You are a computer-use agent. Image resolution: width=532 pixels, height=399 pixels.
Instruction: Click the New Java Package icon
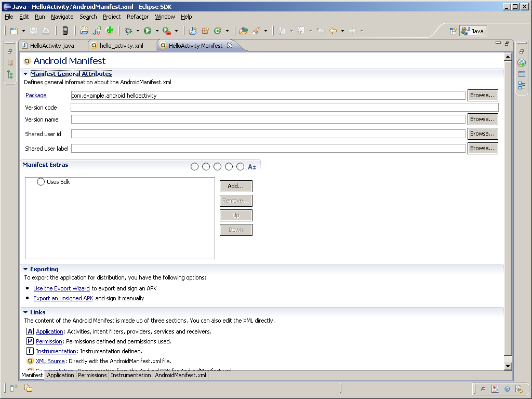point(205,31)
